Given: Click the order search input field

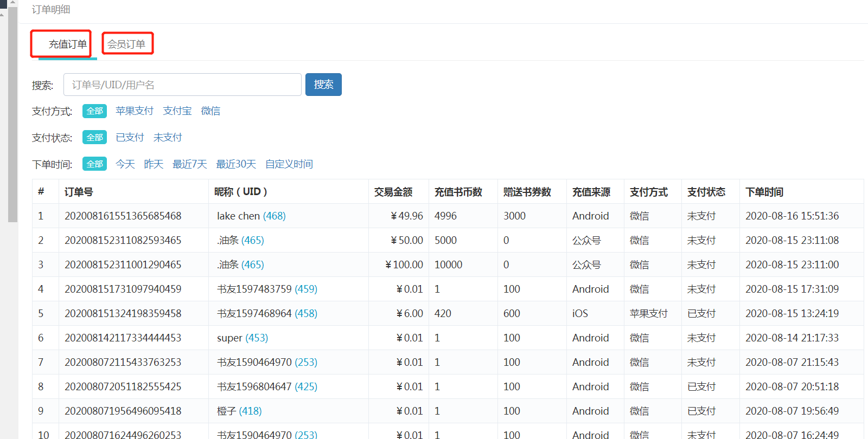Looking at the screenshot, I should coord(182,85).
